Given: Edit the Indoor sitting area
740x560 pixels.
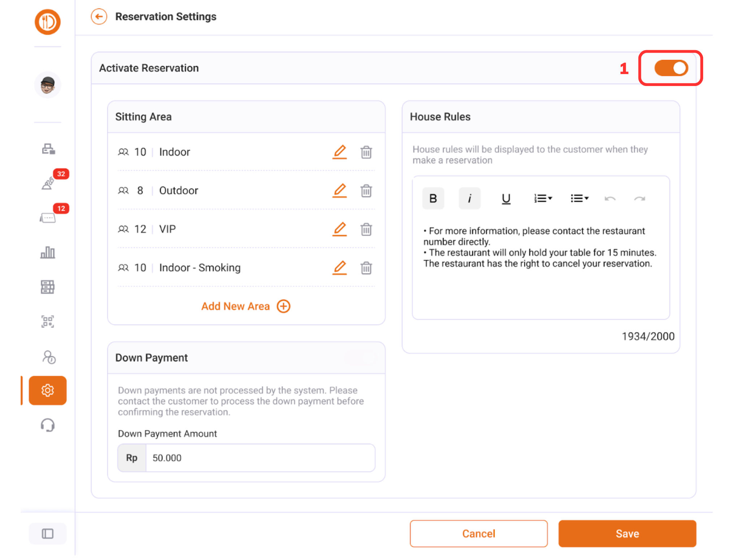Looking at the screenshot, I should coord(339,152).
